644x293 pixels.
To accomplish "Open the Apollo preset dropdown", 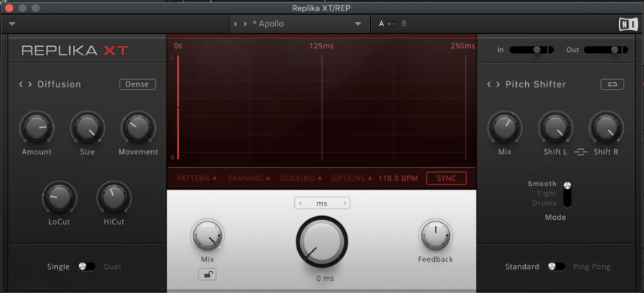I will pos(357,24).
